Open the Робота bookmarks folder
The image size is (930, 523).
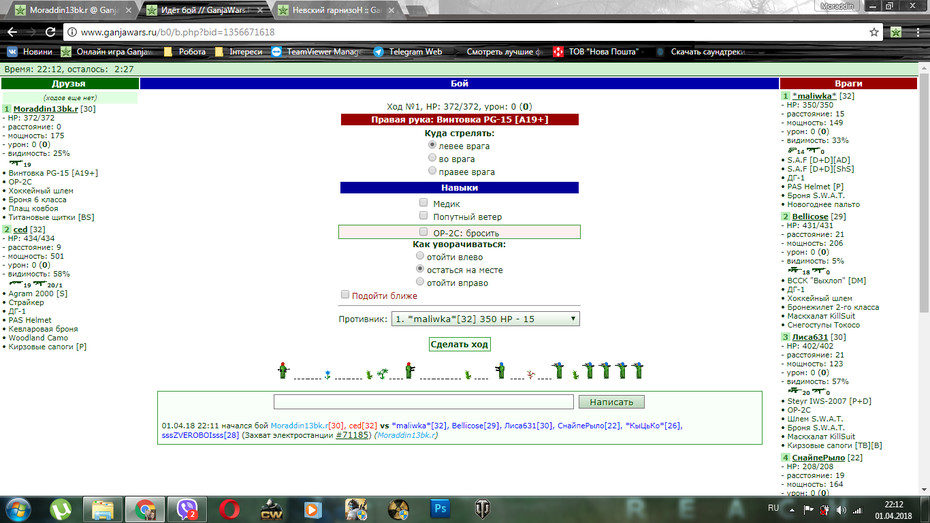click(x=184, y=52)
